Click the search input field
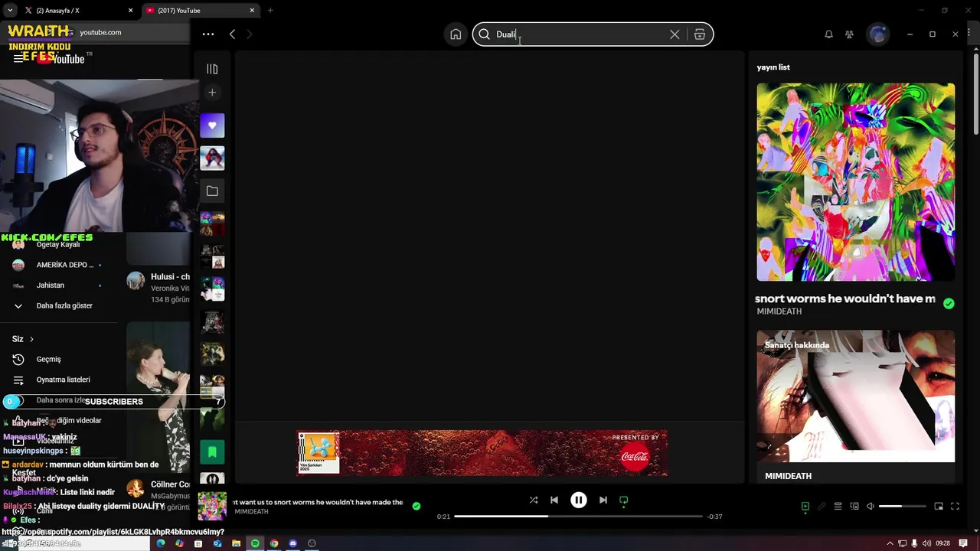The image size is (980, 551). pyautogui.click(x=578, y=34)
